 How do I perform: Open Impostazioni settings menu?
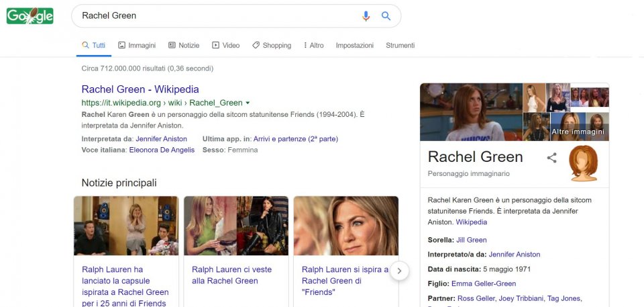355,45
